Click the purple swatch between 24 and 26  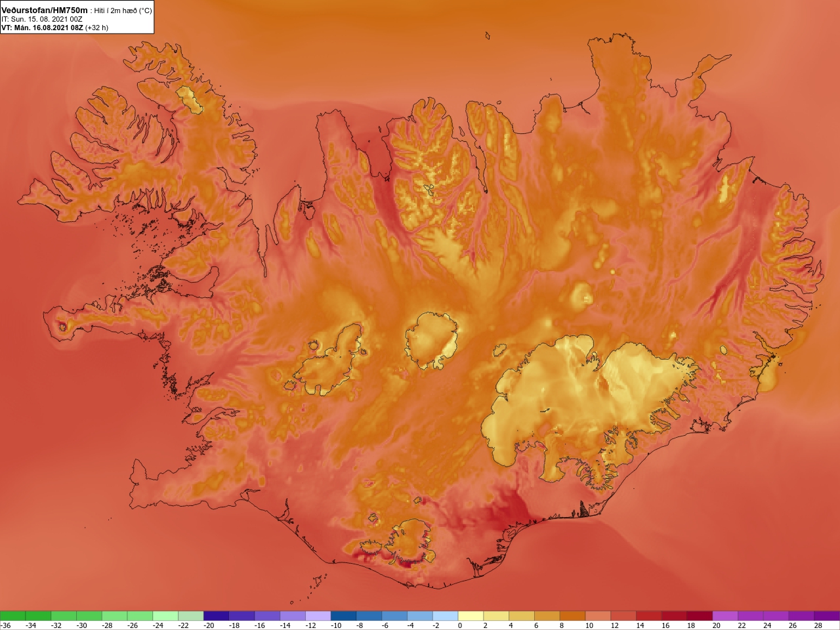[776, 616]
